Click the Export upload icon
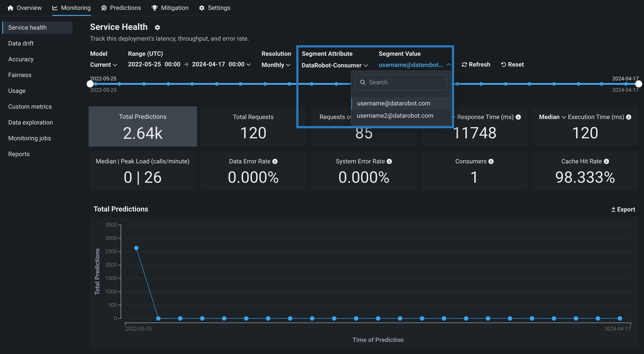The height and width of the screenshot is (354, 644). tap(613, 210)
